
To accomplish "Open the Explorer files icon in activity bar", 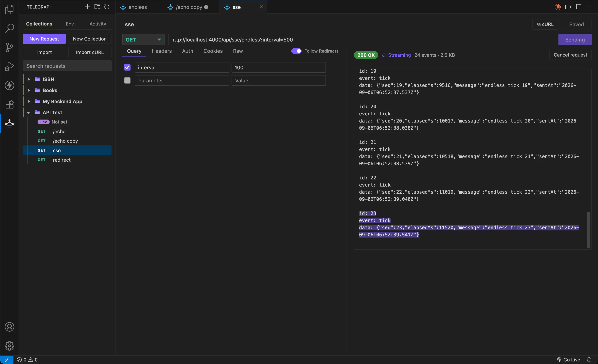I will (9, 9).
